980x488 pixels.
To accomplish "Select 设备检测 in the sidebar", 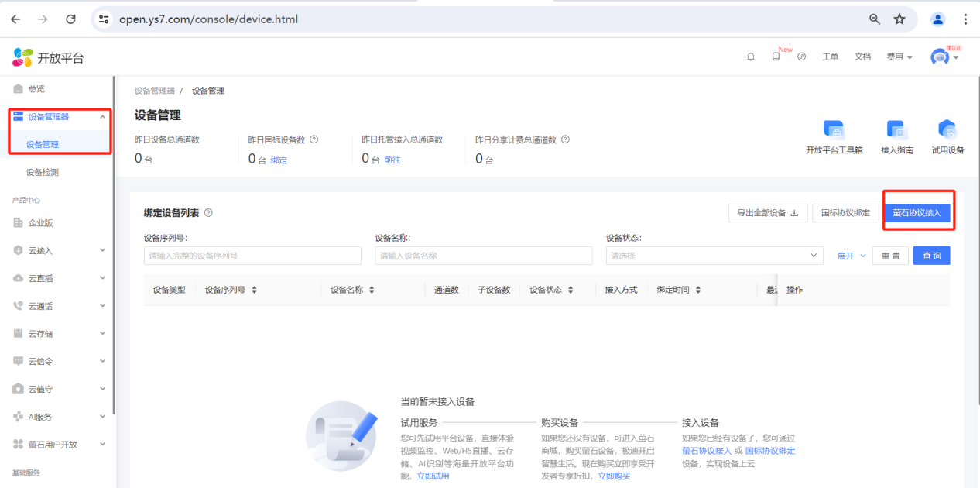I will [43, 172].
